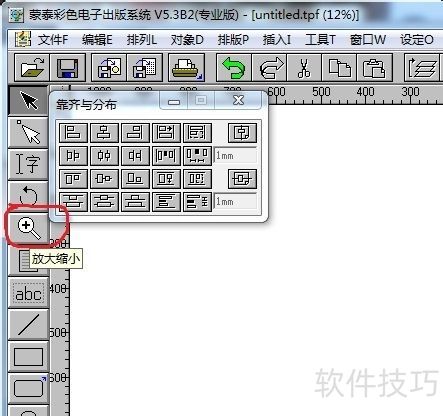
Task: Select the white arrow node-edit tool
Action: pos(28,132)
